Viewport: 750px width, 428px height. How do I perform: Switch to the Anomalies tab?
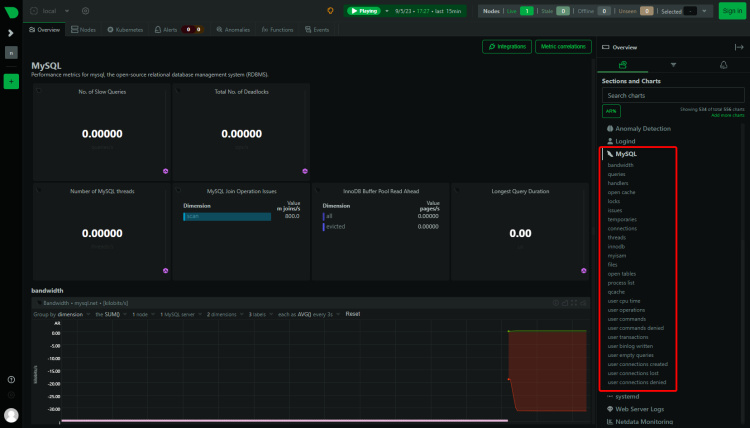coord(234,30)
